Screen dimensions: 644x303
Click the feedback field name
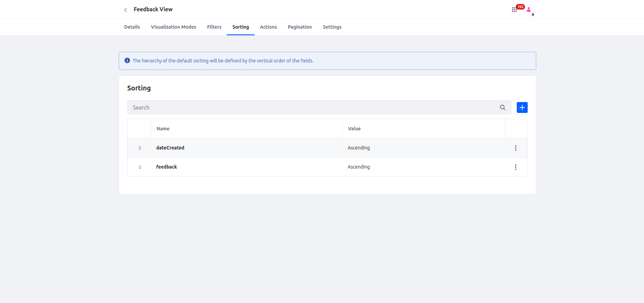(166, 167)
